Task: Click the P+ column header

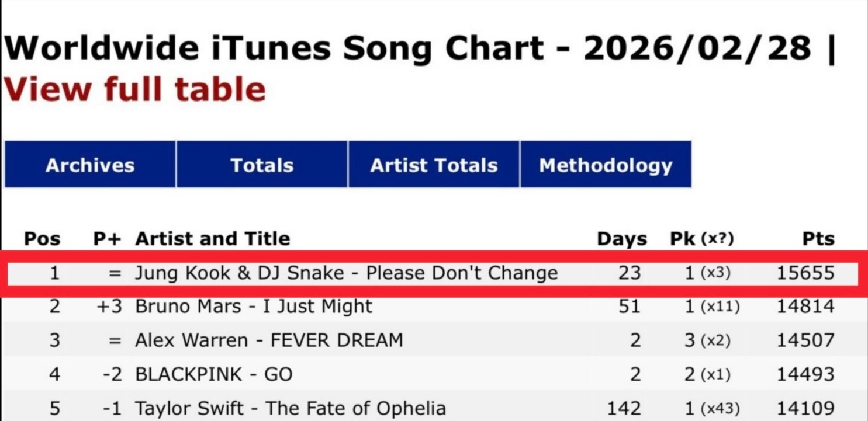Action: 107,239
